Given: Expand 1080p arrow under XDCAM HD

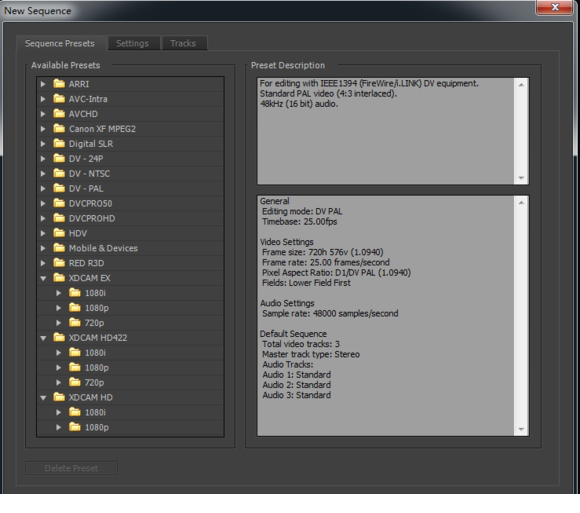Looking at the screenshot, I should click(x=58, y=427).
